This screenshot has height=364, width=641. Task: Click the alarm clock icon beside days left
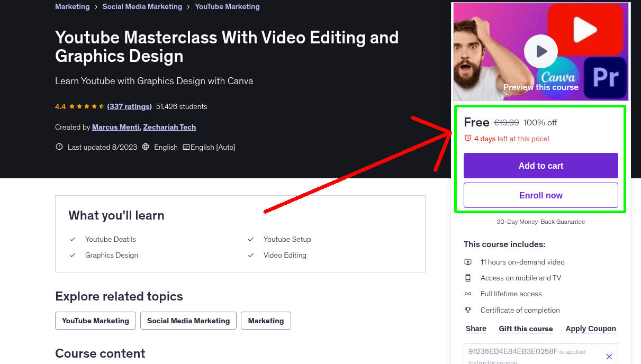pyautogui.click(x=468, y=138)
